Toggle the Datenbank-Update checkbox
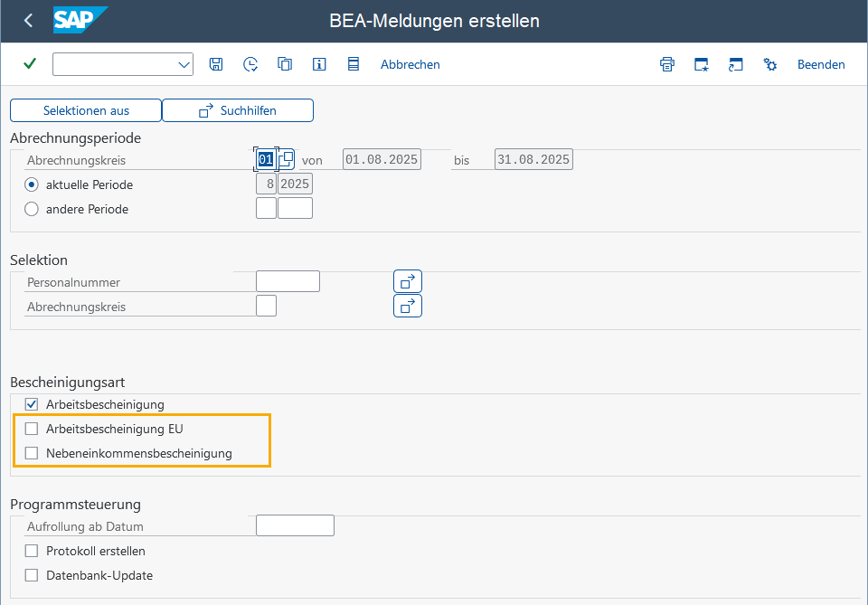This screenshot has width=868, height=605. [x=32, y=575]
